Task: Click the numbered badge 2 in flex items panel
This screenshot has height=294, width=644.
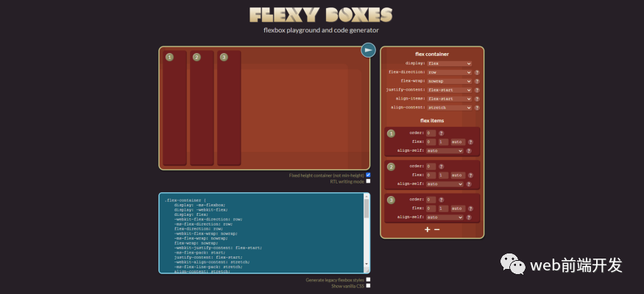Action: (x=391, y=167)
